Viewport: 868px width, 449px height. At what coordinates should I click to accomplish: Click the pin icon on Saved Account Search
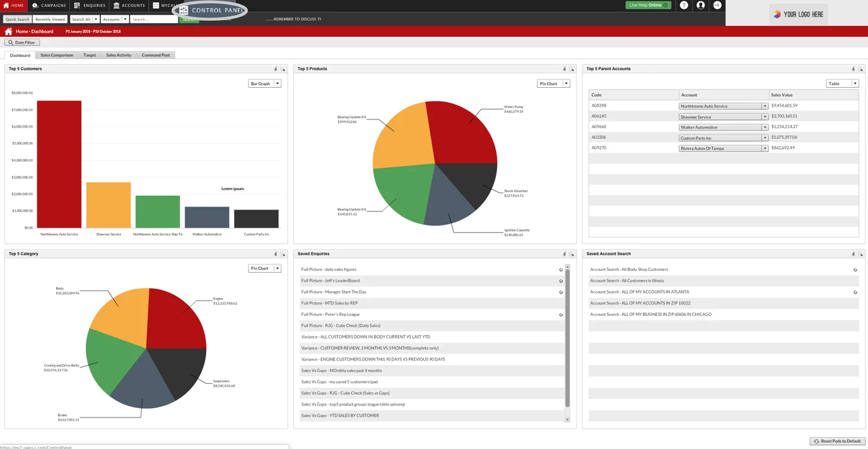[853, 254]
